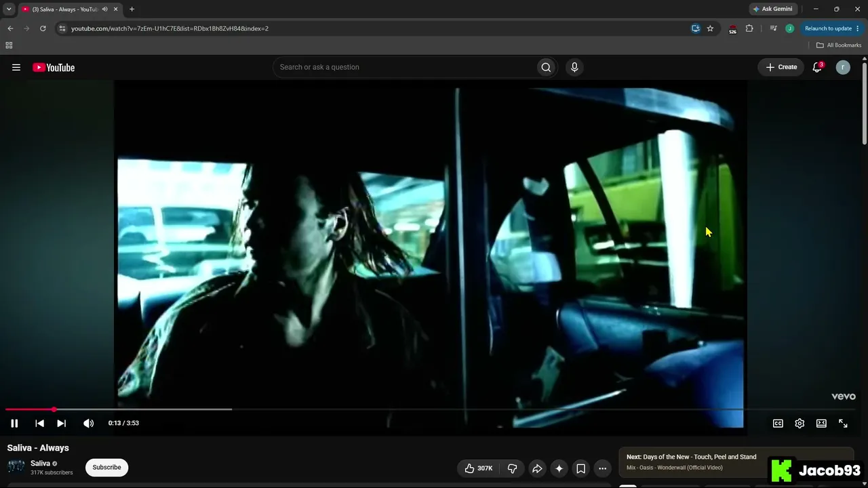
Task: Click Relaunch to update button
Action: coord(831,28)
